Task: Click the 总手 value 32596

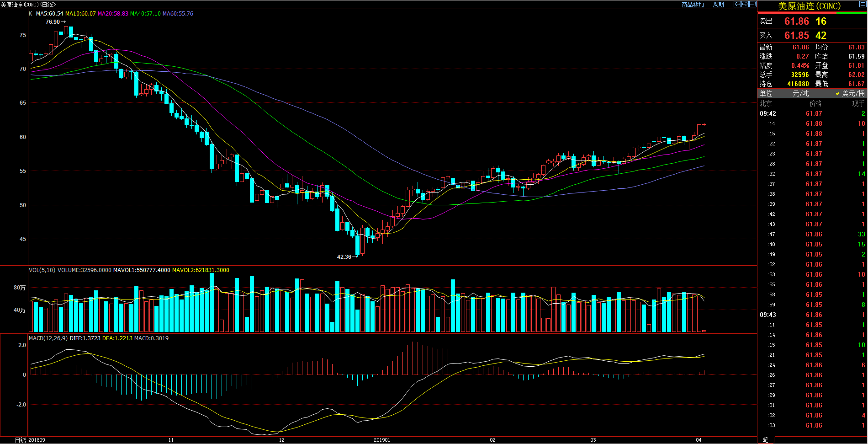Action: tap(800, 75)
